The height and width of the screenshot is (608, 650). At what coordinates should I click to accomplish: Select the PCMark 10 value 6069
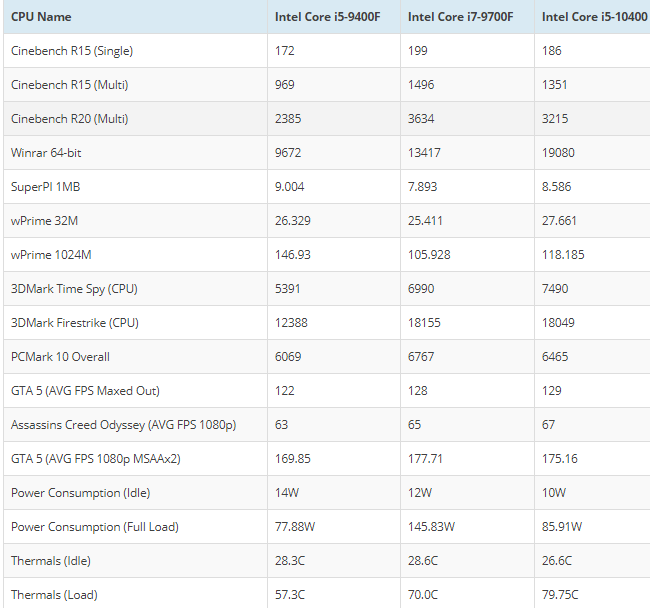coord(288,357)
